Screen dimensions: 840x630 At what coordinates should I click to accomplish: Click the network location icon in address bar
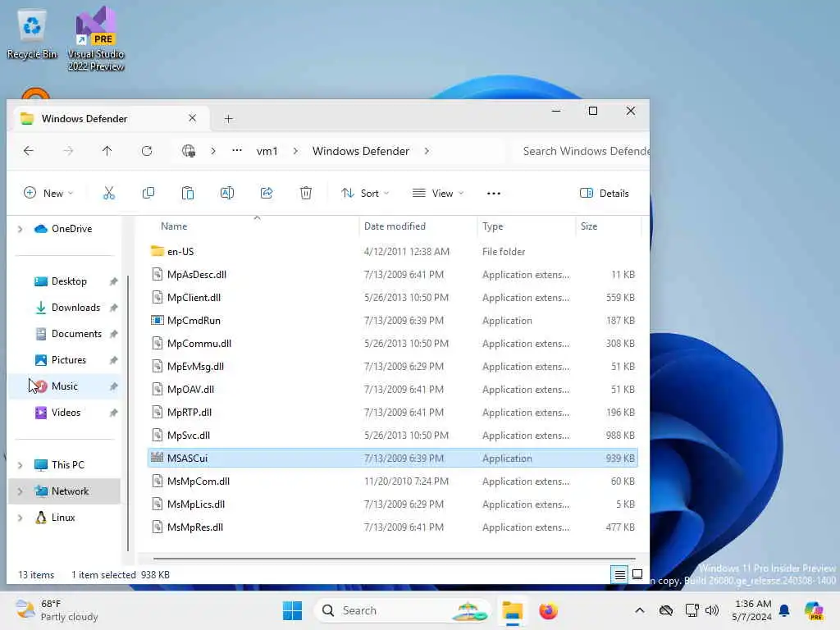[x=189, y=151]
